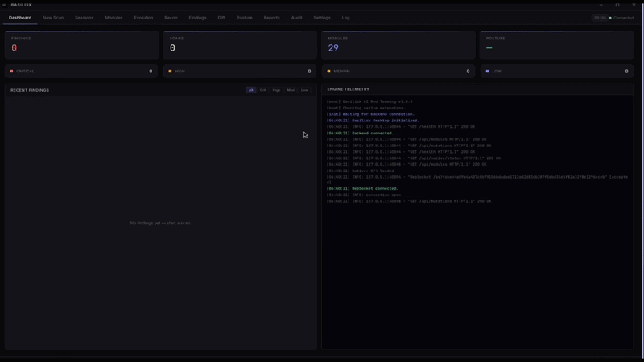Click the 00:08 timer badge
The image size is (644, 362).
600,18
